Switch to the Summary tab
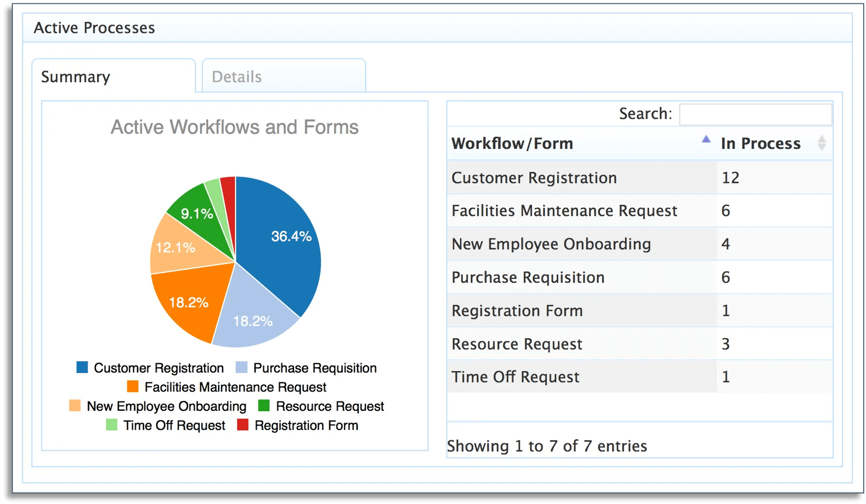This screenshot has width=866, height=504. click(75, 76)
